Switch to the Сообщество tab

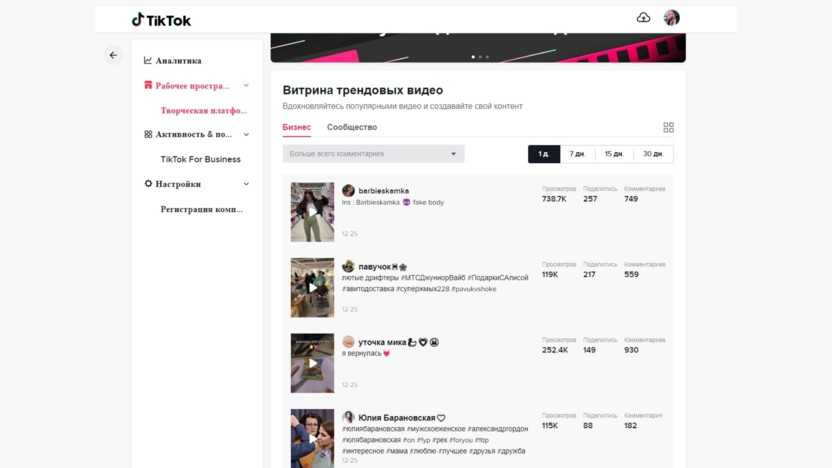coord(352,127)
